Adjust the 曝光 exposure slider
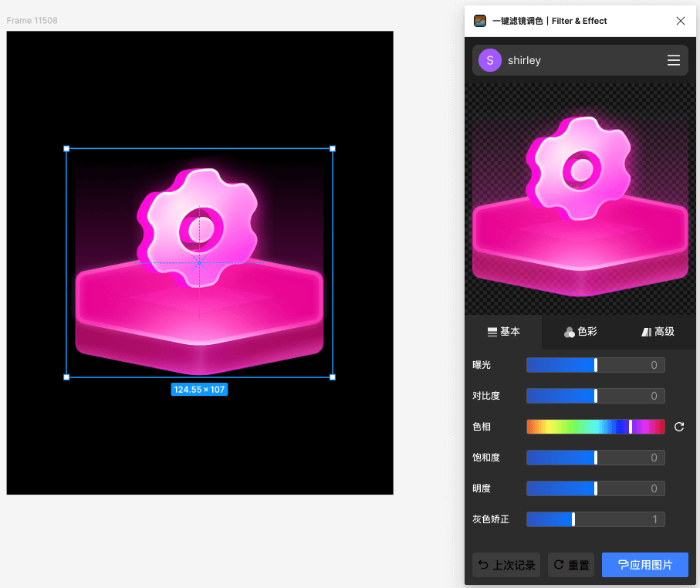Image resolution: width=700 pixels, height=588 pixels. 561,364
